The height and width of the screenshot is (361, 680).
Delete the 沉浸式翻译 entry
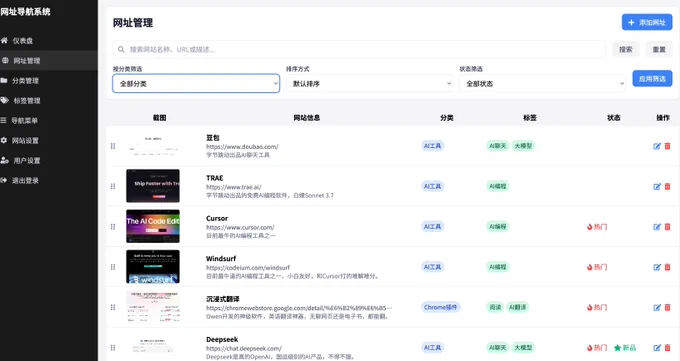[x=667, y=308]
